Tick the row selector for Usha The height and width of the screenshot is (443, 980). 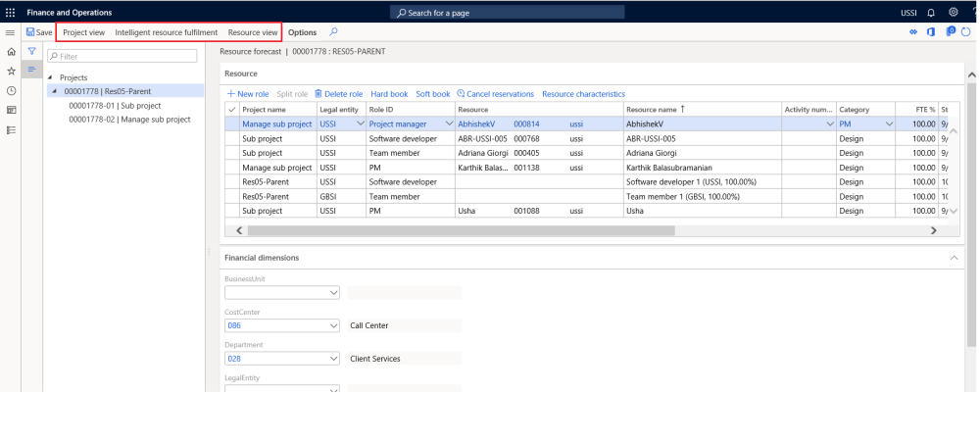click(x=231, y=211)
